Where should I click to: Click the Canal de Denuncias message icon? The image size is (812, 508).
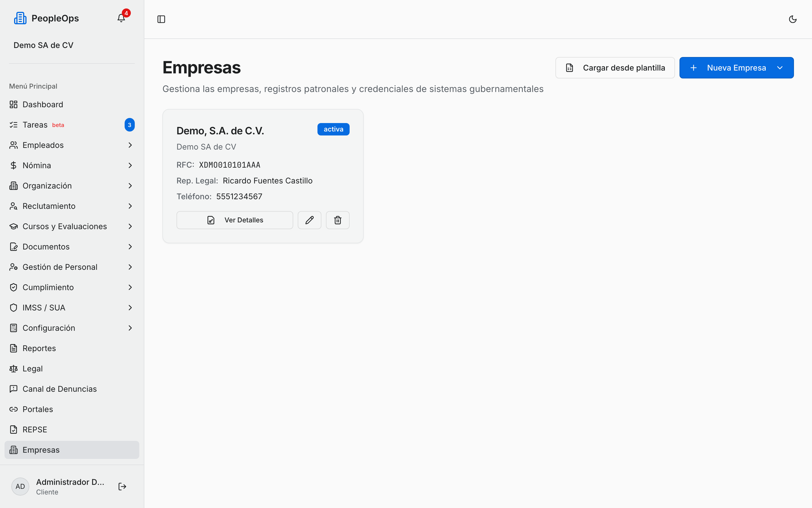tap(14, 389)
